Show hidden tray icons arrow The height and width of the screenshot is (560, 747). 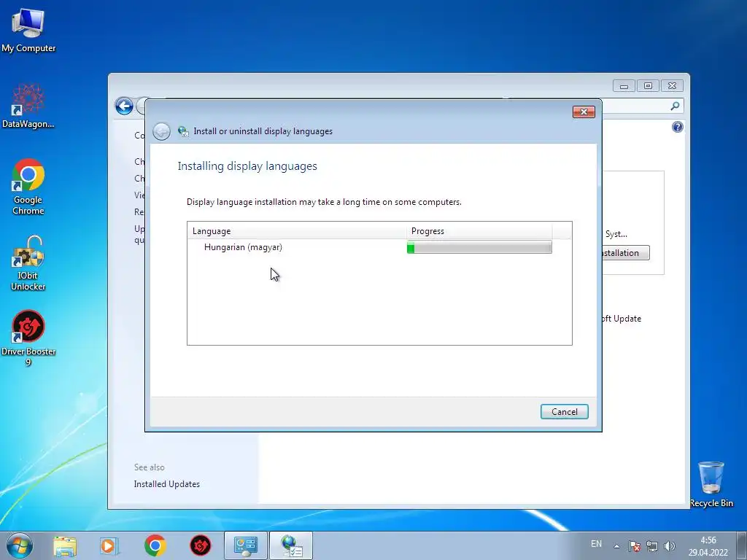616,546
